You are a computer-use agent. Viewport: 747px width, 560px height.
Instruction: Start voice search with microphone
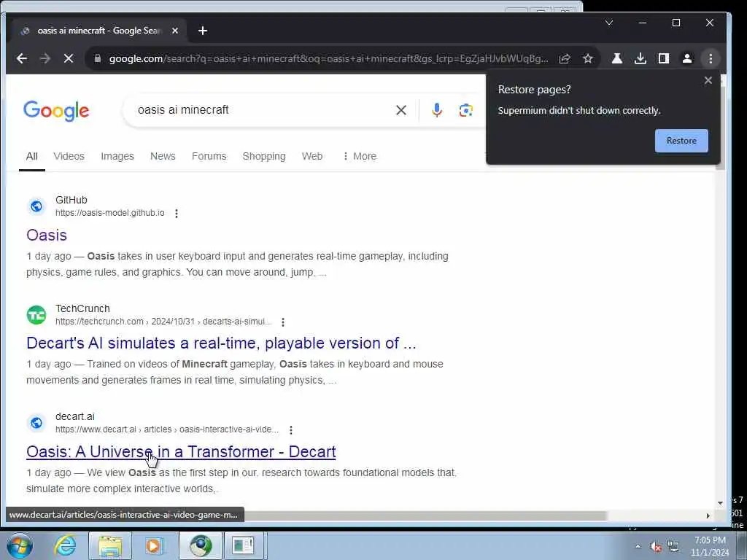click(436, 110)
